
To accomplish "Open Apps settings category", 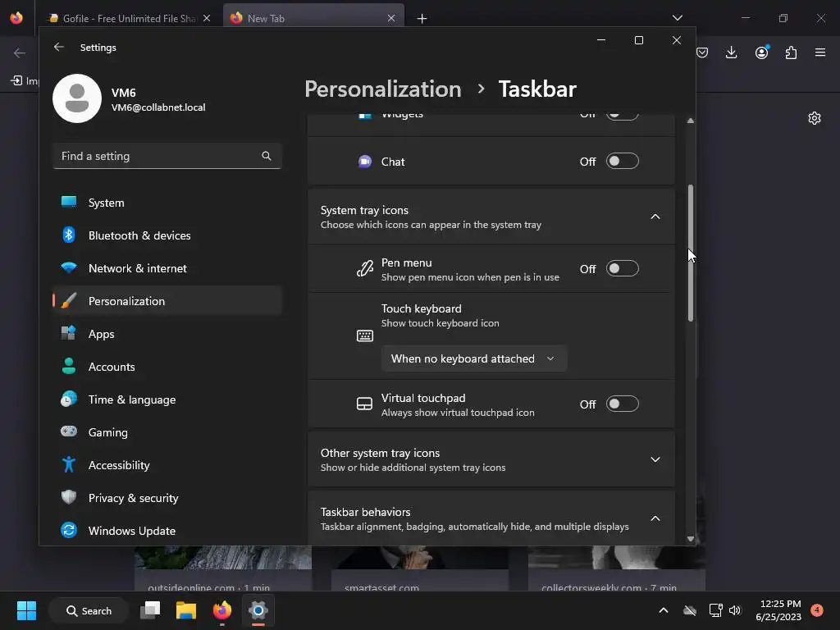I will click(167, 334).
